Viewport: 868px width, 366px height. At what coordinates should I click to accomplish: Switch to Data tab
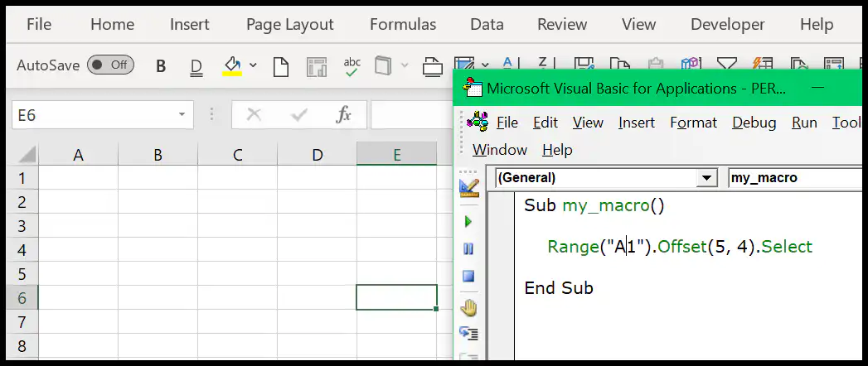point(487,24)
